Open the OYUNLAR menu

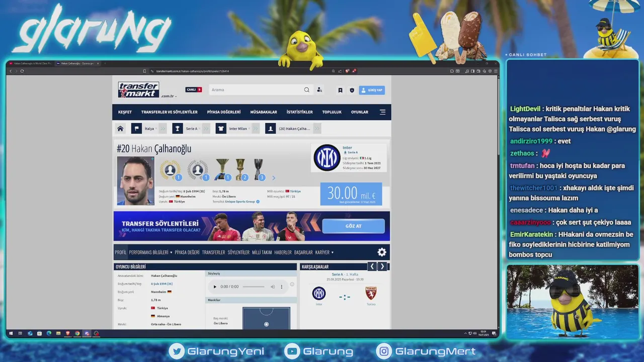[x=360, y=112]
